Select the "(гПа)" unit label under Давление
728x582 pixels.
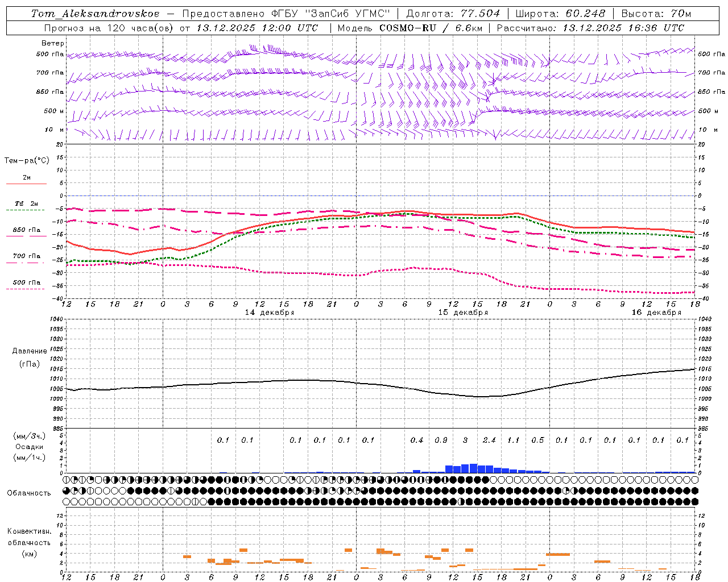30,364
